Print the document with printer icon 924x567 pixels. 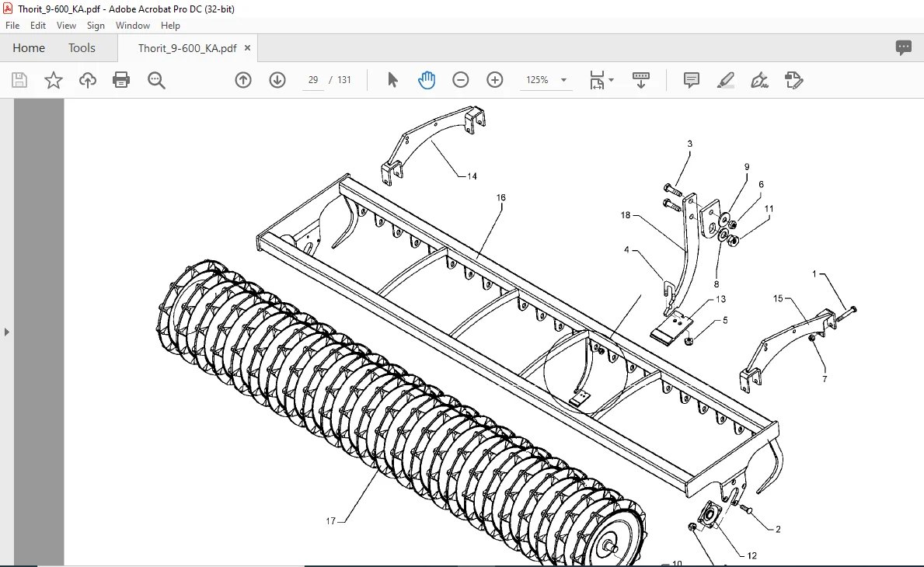pyautogui.click(x=121, y=80)
